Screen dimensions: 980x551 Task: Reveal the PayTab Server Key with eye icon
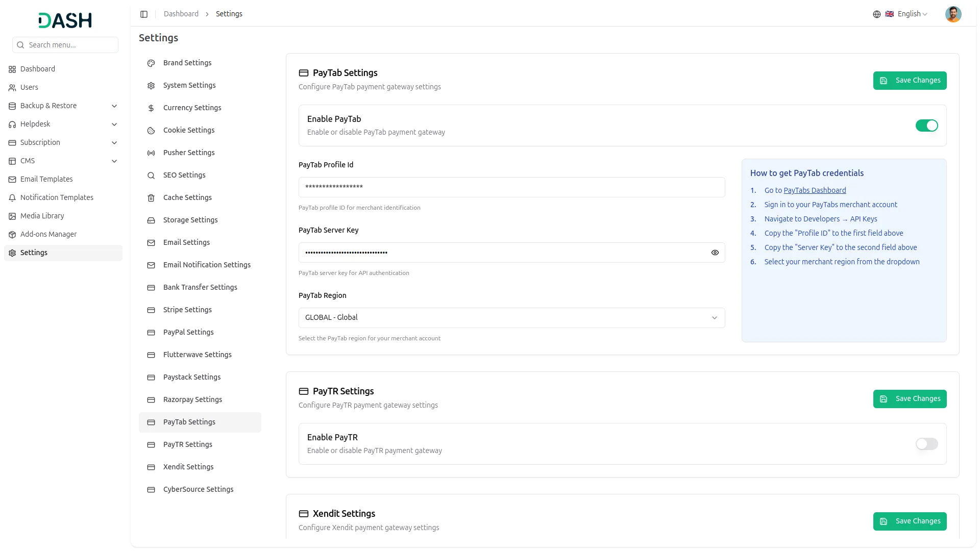715,253
